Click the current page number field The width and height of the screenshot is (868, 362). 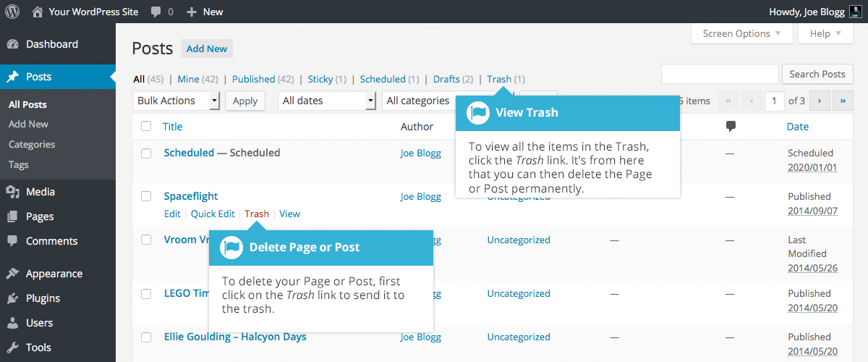[x=775, y=101]
